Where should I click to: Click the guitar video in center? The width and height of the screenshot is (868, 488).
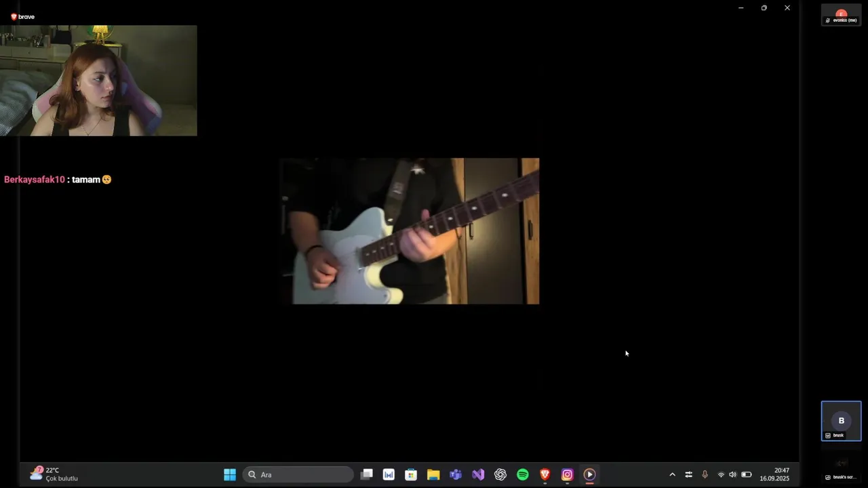point(410,231)
